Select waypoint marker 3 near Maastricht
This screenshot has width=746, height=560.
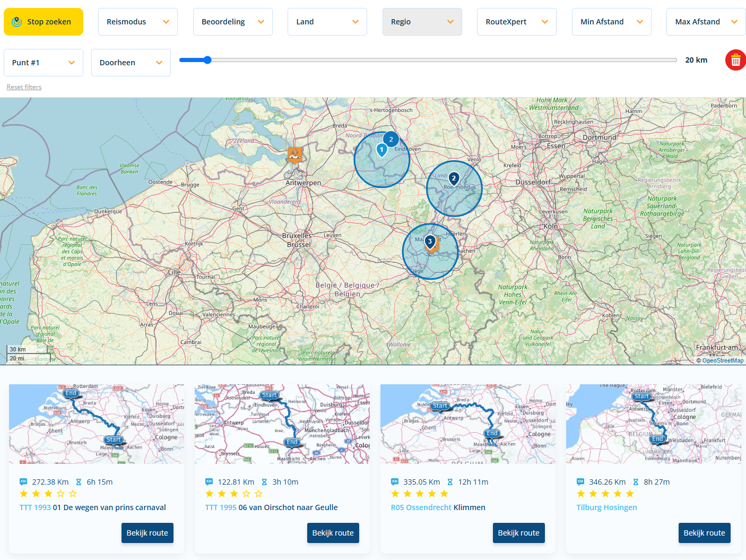(430, 242)
